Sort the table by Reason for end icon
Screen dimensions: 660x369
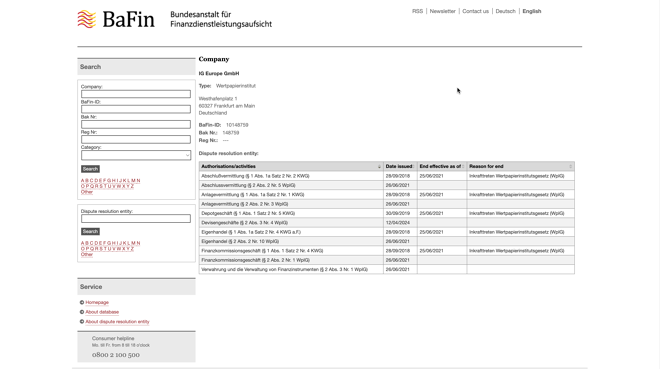[571, 167]
